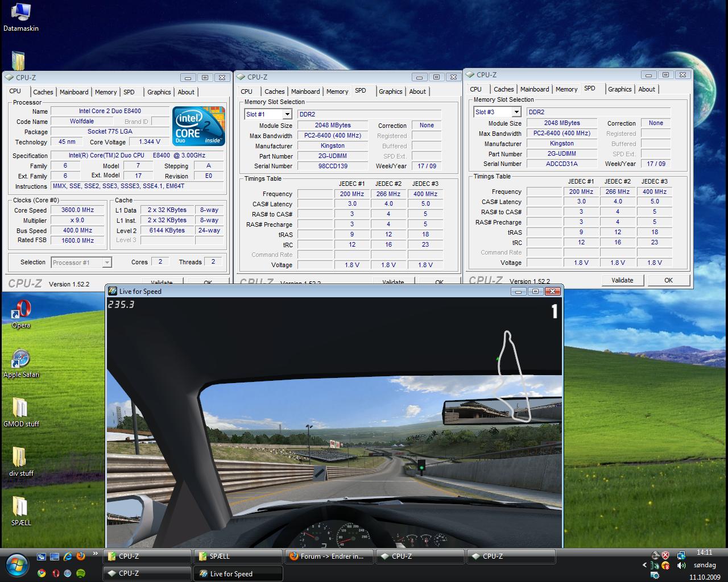This screenshot has width=728, height=582.
Task: Switch to Forum Firefox taskbar button
Action: pyautogui.click(x=329, y=556)
